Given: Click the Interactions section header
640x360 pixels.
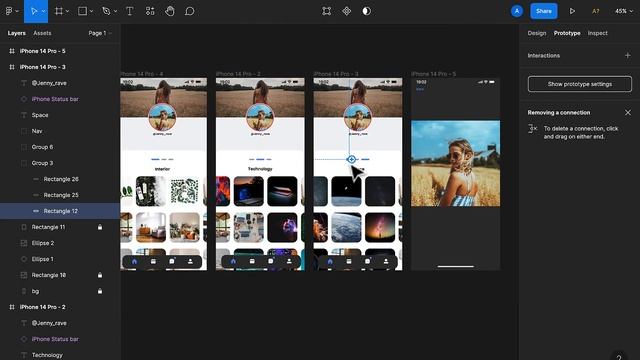Looking at the screenshot, I should point(544,56).
